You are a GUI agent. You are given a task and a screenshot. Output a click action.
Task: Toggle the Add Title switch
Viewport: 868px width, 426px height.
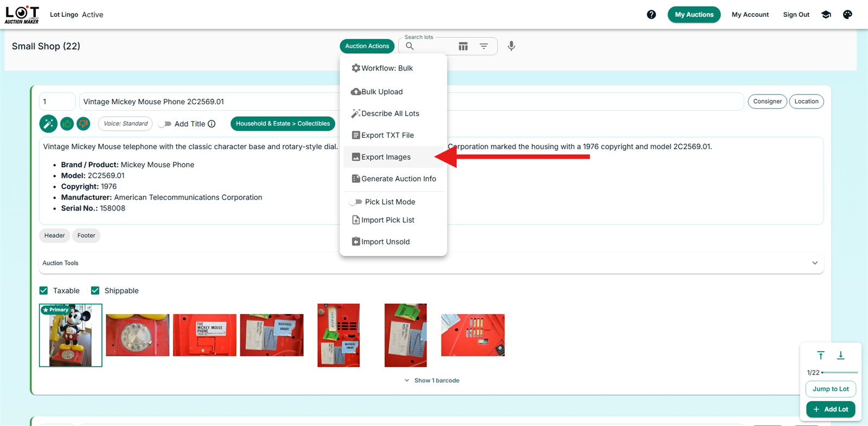tap(165, 124)
